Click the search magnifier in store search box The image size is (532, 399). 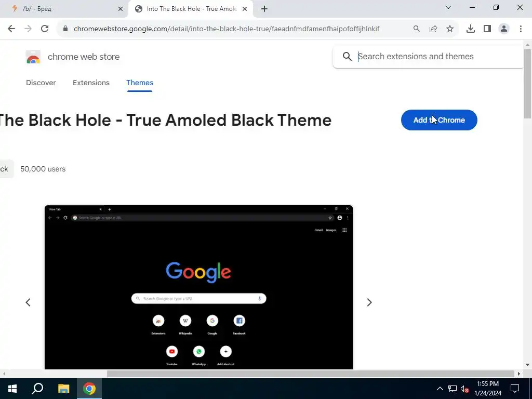click(347, 56)
